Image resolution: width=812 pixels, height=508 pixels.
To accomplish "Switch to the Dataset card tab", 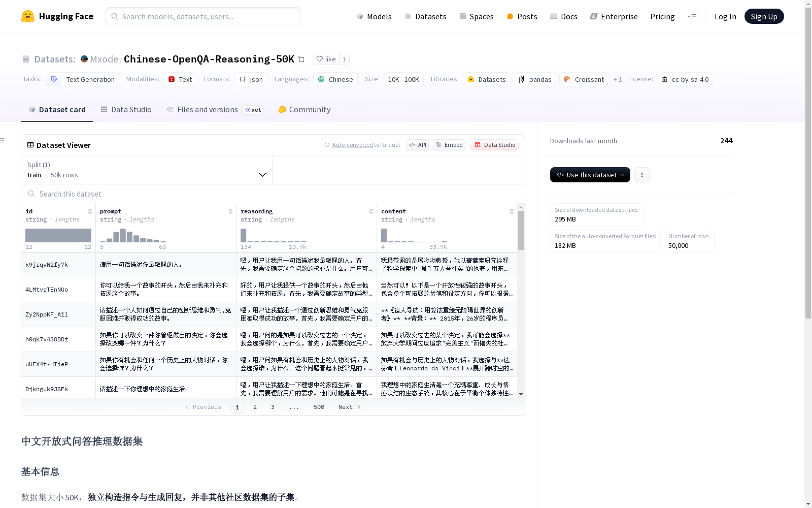I will [57, 109].
